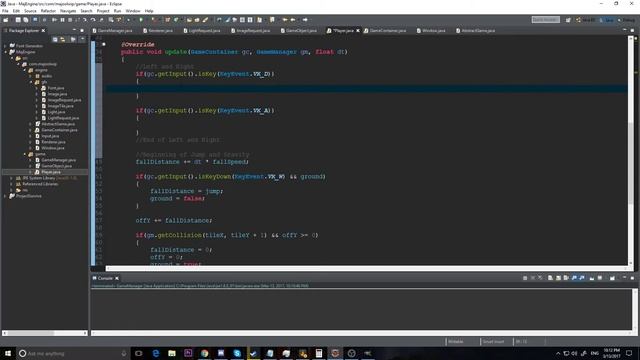Click the Save All toolbar icon
This screenshot has height=360, width=640.
tap(26, 20)
